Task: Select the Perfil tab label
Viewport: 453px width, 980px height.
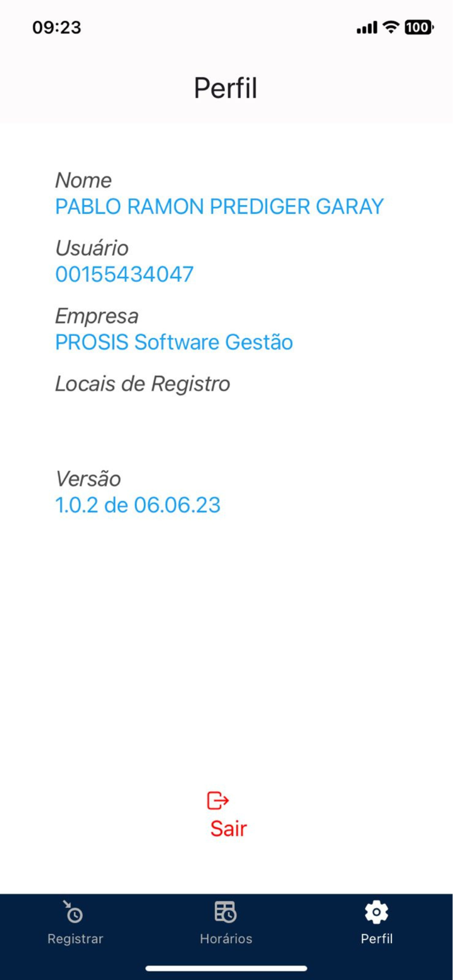Action: 377,938
